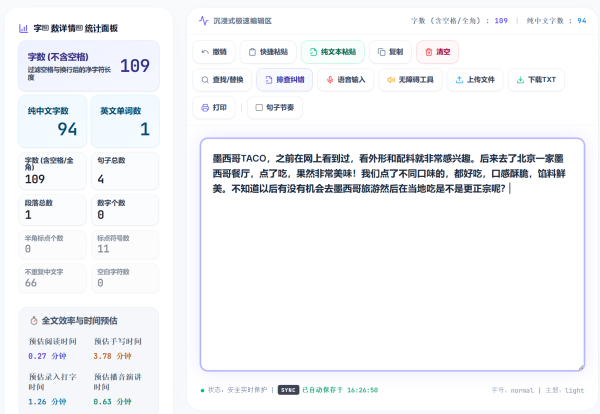Click the red 清空 clear button

click(x=437, y=52)
